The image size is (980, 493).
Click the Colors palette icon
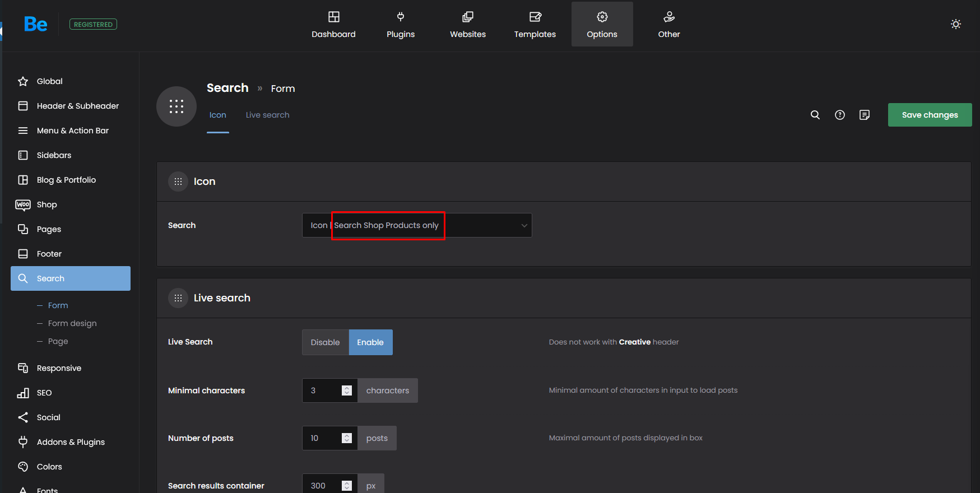coord(23,467)
